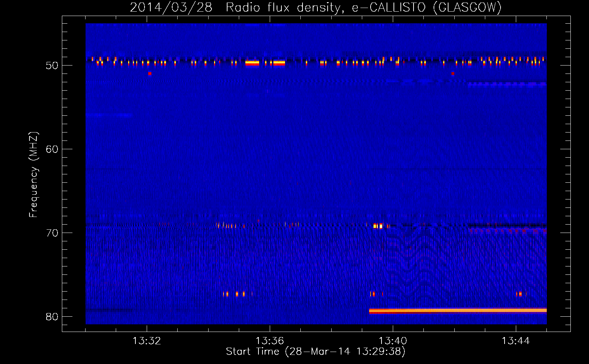Image resolution: width=589 pixels, height=364 pixels.
Task: Click the time tick label "13:32"
Action: 147,341
